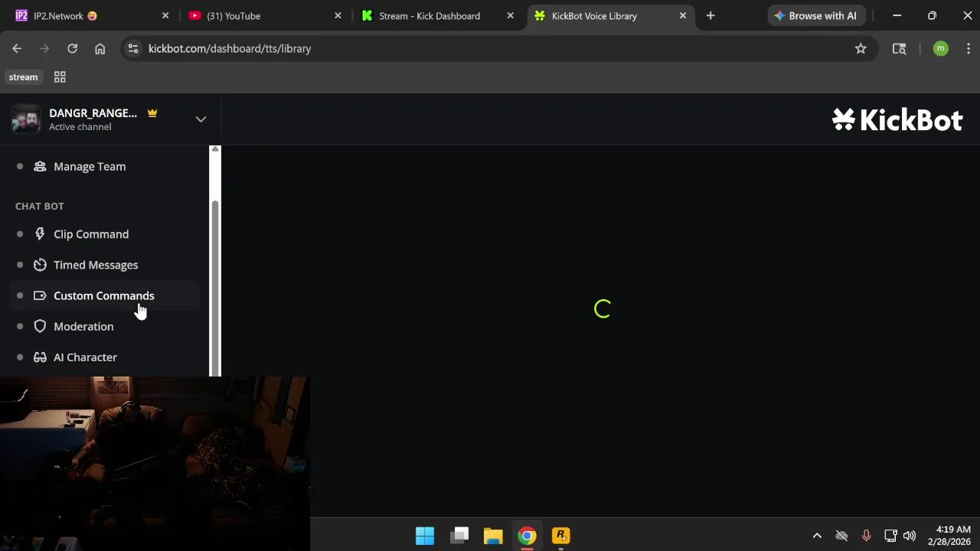
Task: Open a new browser tab
Action: coord(710,15)
